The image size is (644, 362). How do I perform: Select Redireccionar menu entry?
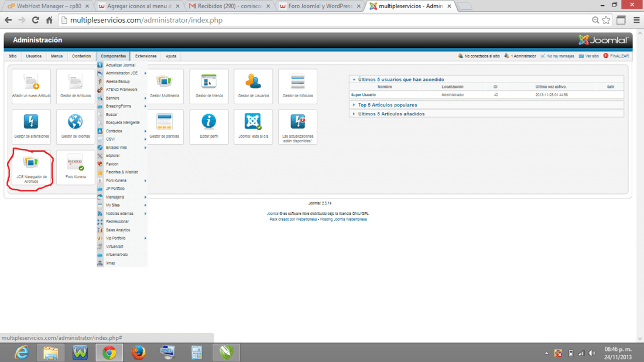point(122,221)
